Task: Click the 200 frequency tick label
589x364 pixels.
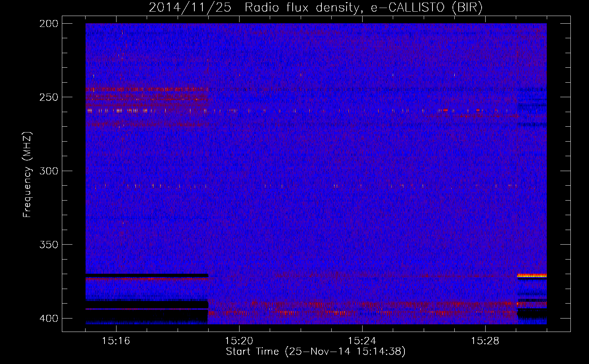Action: tap(48, 24)
